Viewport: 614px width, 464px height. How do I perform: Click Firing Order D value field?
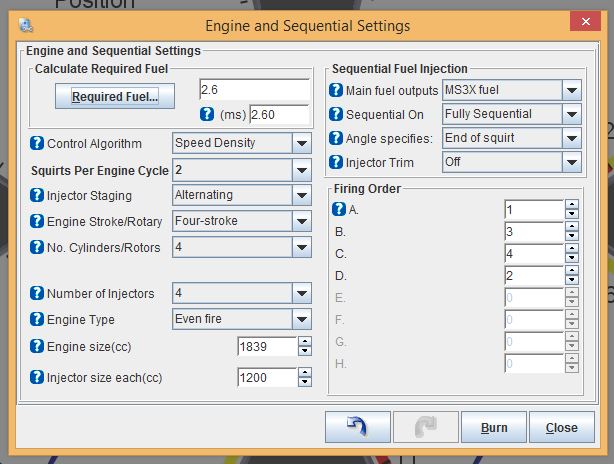[x=534, y=276]
